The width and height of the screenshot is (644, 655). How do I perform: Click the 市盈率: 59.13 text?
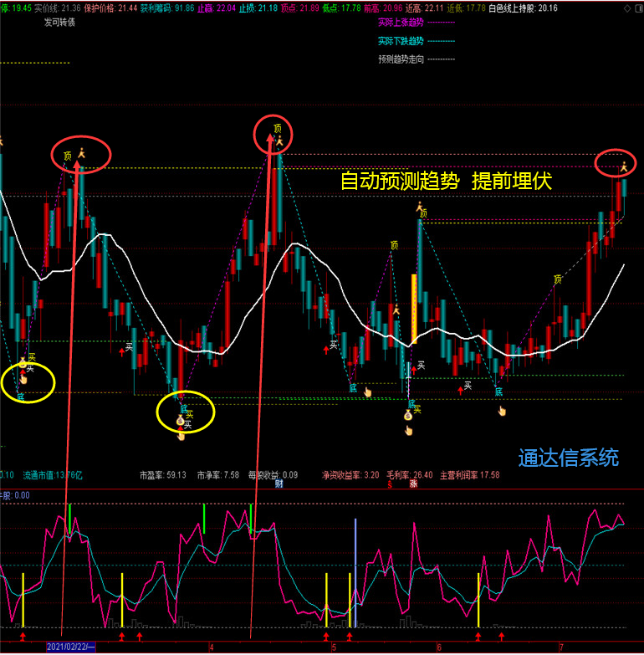coord(163,475)
